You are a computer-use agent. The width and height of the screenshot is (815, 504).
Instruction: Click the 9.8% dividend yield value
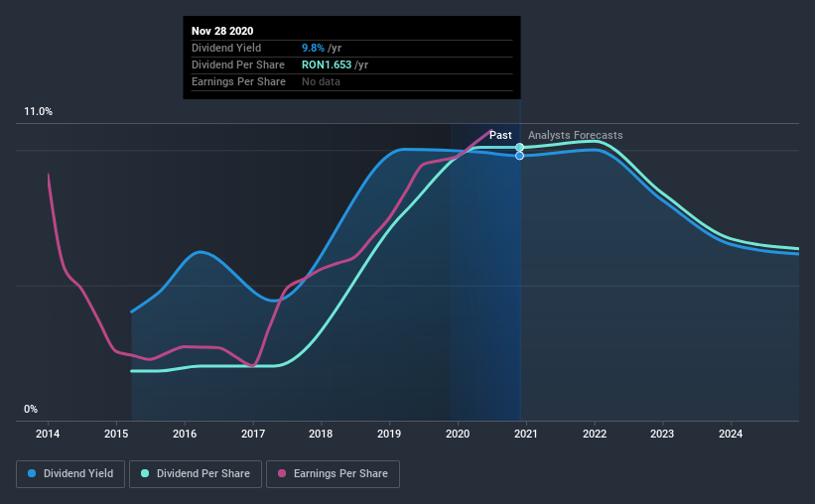click(x=313, y=48)
